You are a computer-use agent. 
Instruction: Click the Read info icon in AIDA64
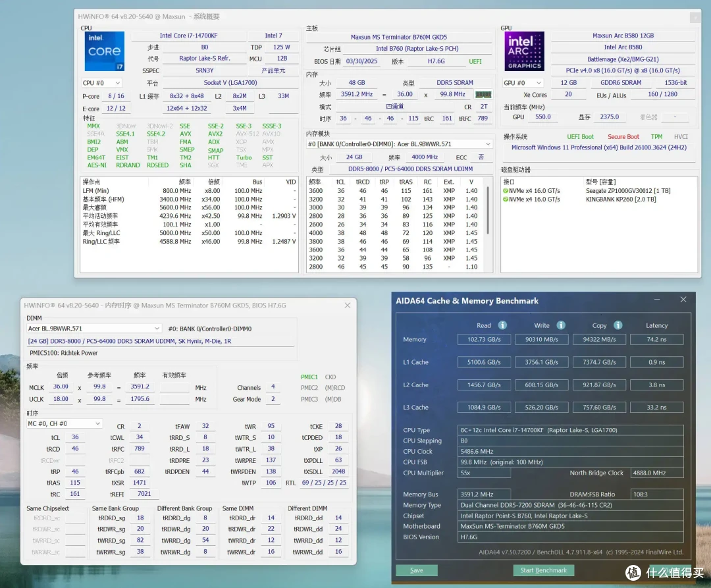pos(502,325)
